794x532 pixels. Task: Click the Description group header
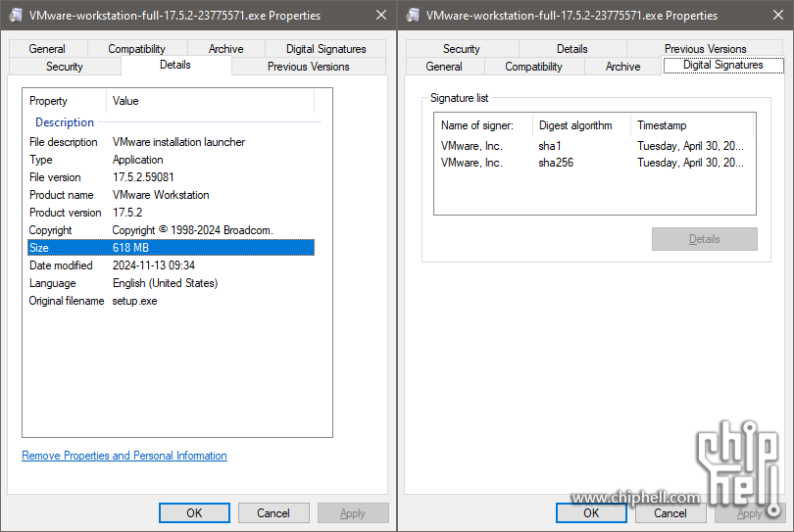coord(65,122)
